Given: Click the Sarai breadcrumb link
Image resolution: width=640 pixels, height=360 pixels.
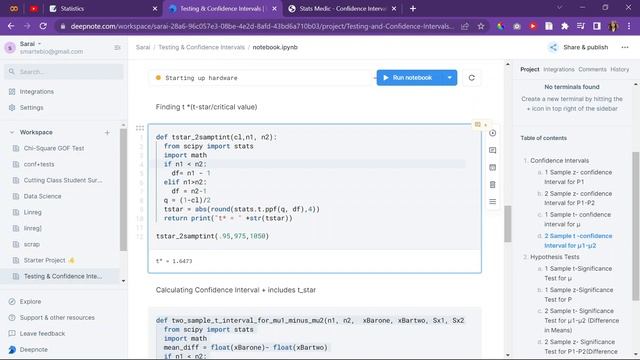Looking at the screenshot, I should tap(143, 47).
